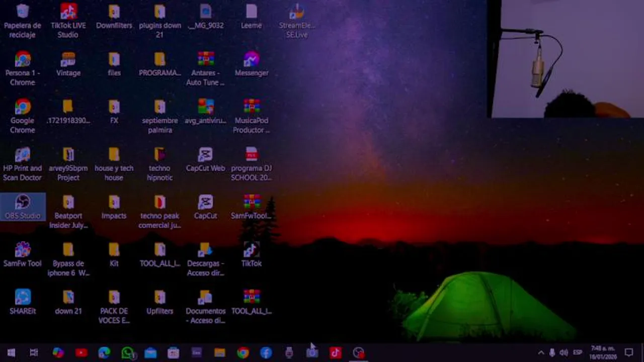Select the plugins down 21 folder

tap(159, 21)
